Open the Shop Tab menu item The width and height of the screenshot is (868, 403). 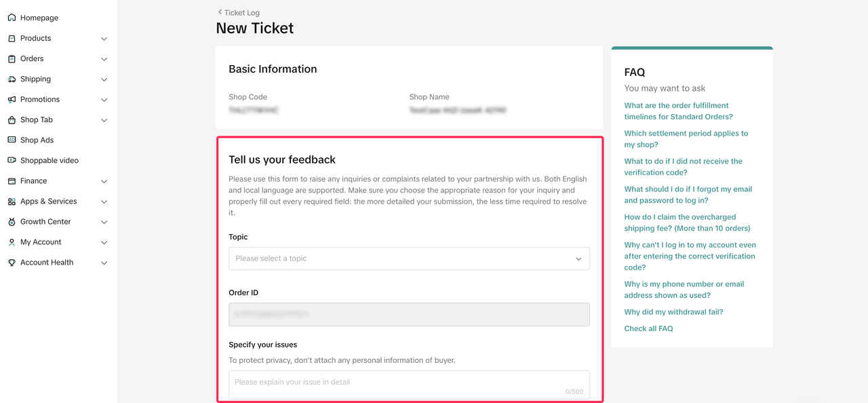tap(37, 120)
